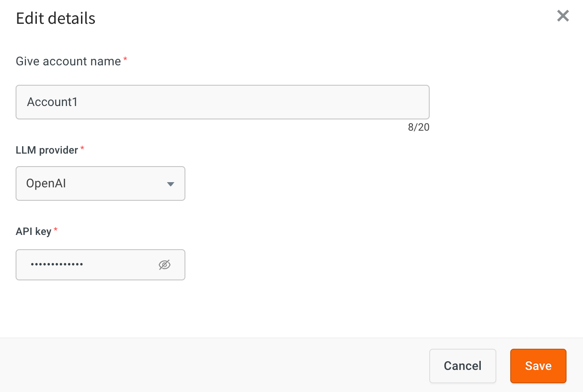The image size is (583, 392).
Task: Click the "LLM provider" field label
Action: pos(47,150)
